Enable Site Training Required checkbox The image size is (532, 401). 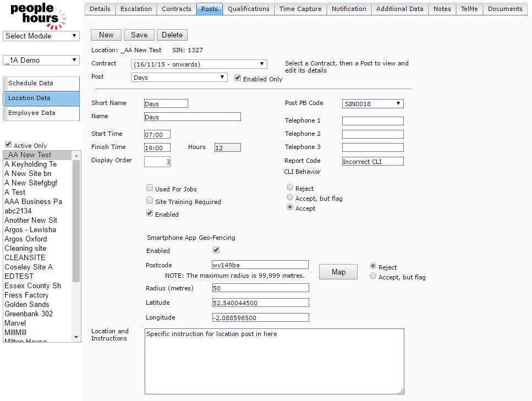(x=150, y=201)
